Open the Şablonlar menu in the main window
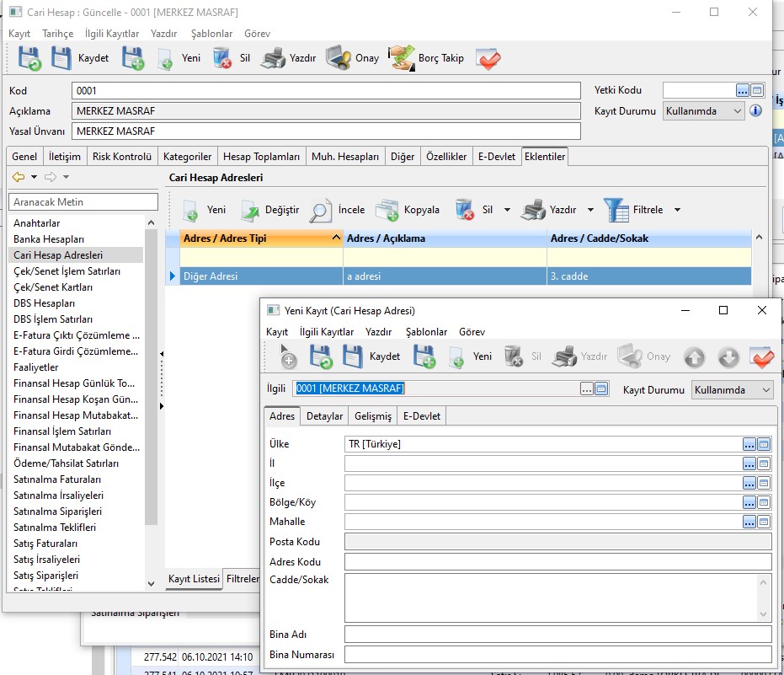The height and width of the screenshot is (675, 784). coord(211,34)
